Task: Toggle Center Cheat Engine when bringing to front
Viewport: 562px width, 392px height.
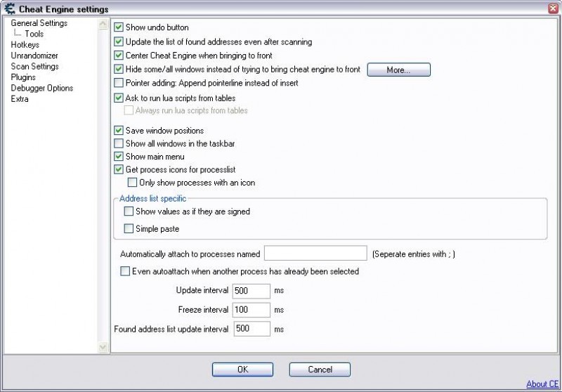Action: (x=118, y=55)
